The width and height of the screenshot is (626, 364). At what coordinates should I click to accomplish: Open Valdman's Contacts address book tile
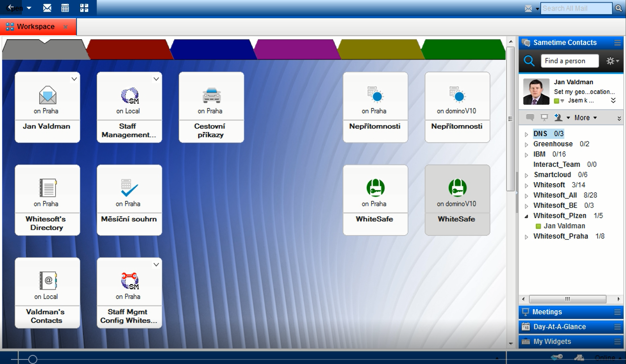[x=47, y=292]
